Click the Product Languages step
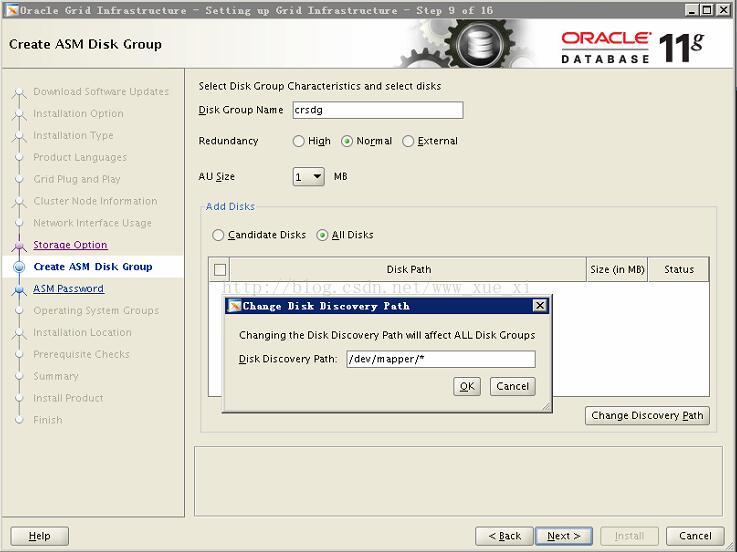This screenshot has width=737, height=552. pos(80,158)
